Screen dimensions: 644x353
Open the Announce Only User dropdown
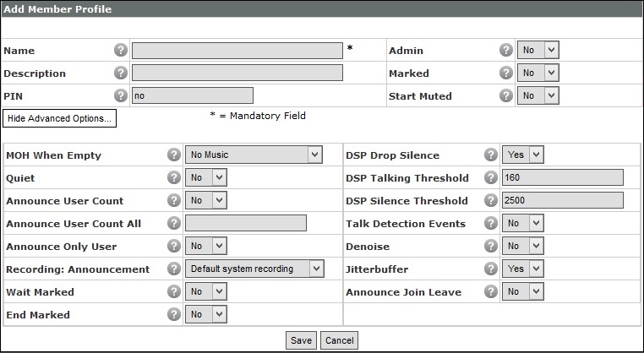(x=205, y=246)
